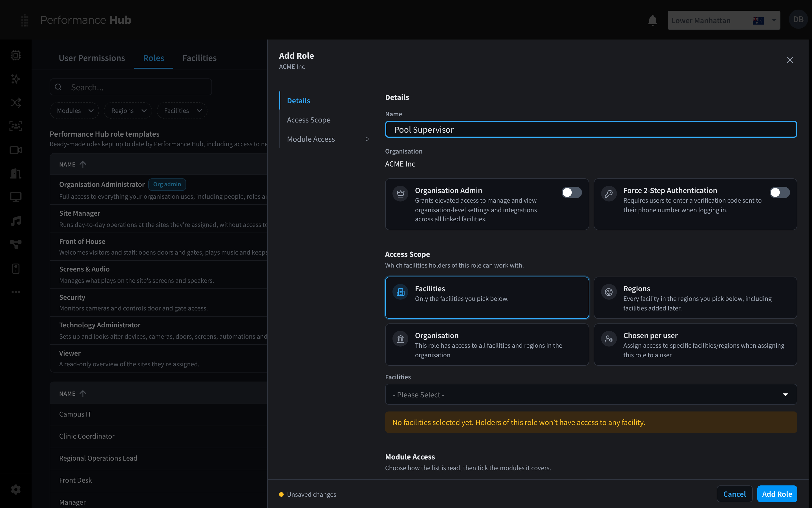The width and height of the screenshot is (812, 508).
Task: Open the settings gear in sidebar
Action: pyautogui.click(x=16, y=490)
